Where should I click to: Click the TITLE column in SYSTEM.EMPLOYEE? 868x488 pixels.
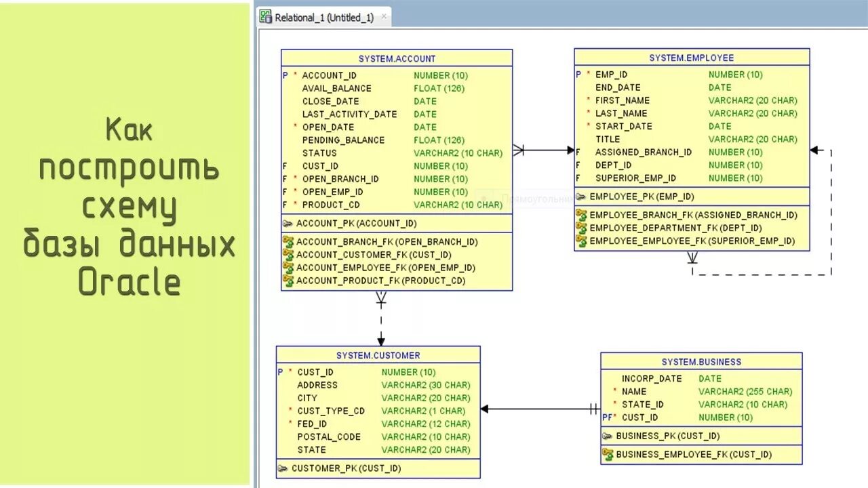point(692,139)
